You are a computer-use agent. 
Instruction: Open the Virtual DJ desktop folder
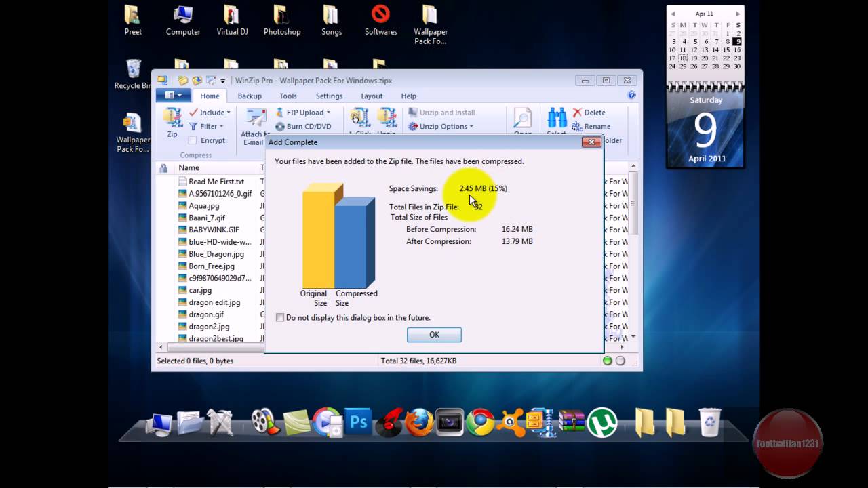click(x=232, y=20)
